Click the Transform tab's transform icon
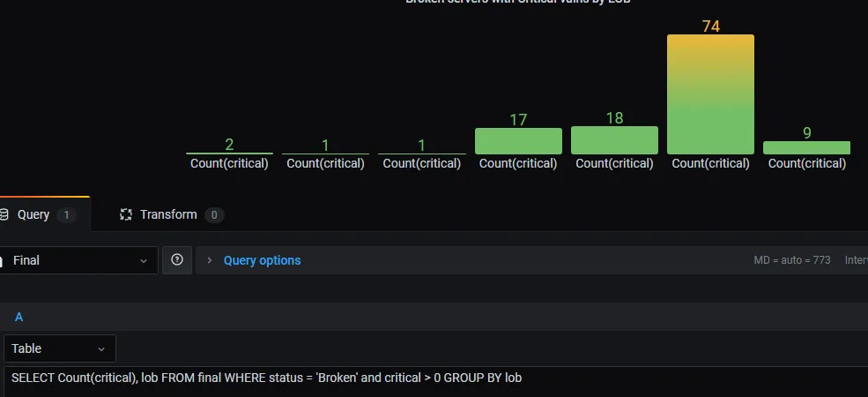Viewport: 868px width, 397px height. pos(125,214)
